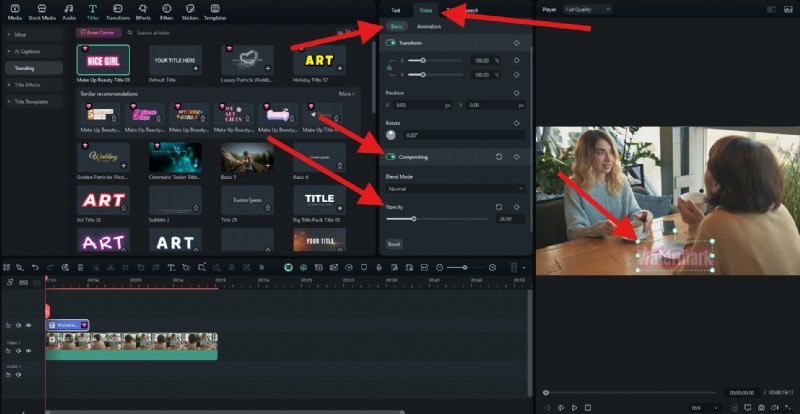Mute the Audio 1 track

(18, 374)
